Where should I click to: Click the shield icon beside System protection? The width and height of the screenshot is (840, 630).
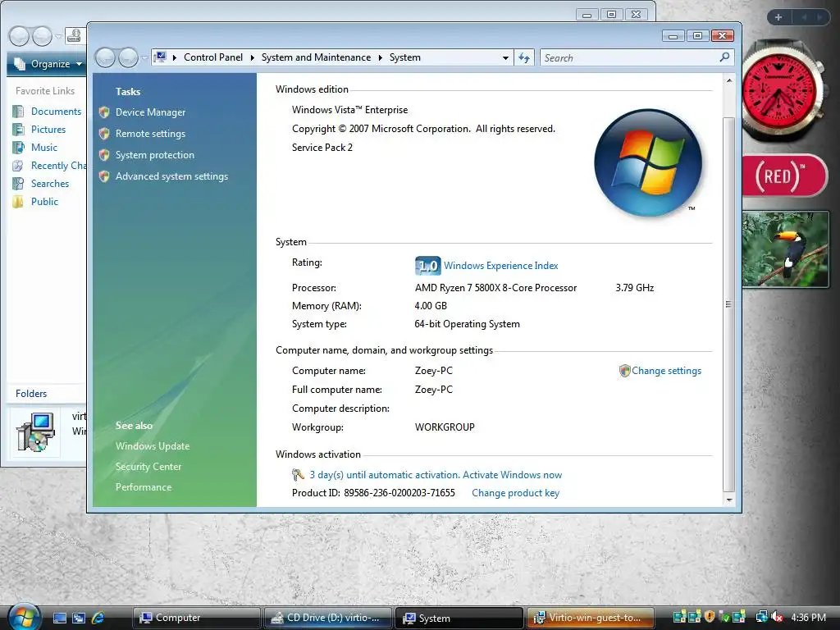click(x=104, y=155)
